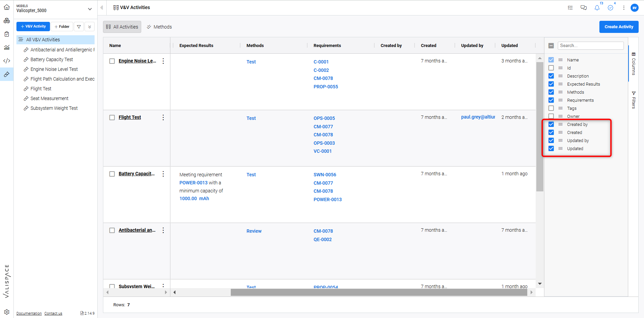The height and width of the screenshot is (318, 644).
Task: Open the clipboard requirements sidebar icon
Action: 7,34
